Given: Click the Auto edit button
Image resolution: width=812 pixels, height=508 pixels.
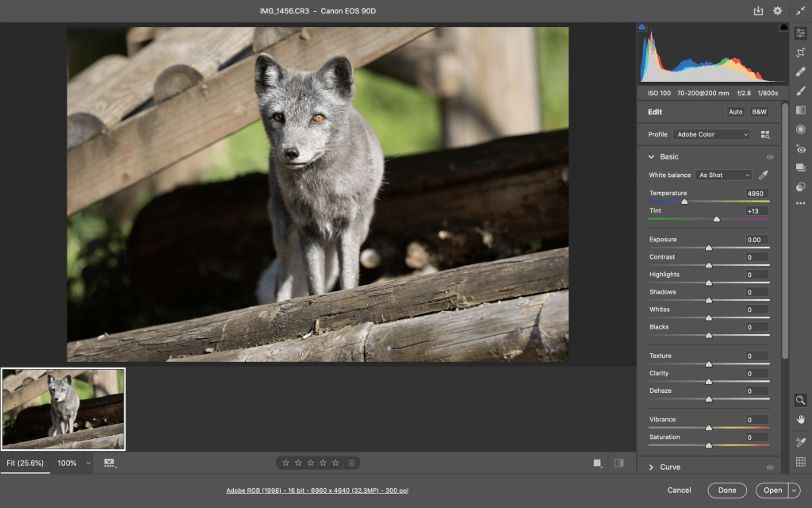Looking at the screenshot, I should pos(736,112).
